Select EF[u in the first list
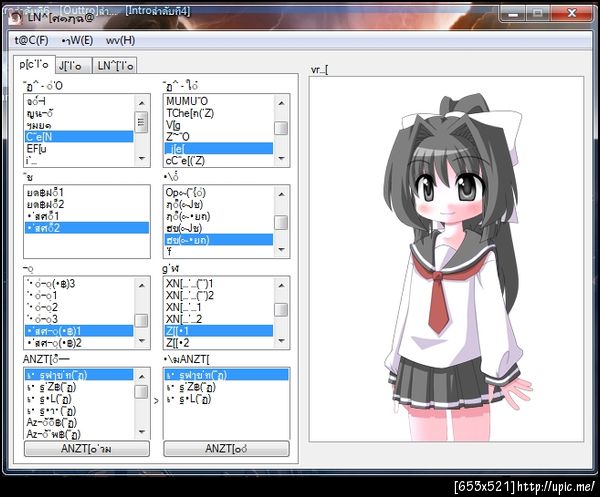This screenshot has height=497, width=600. click(79, 148)
